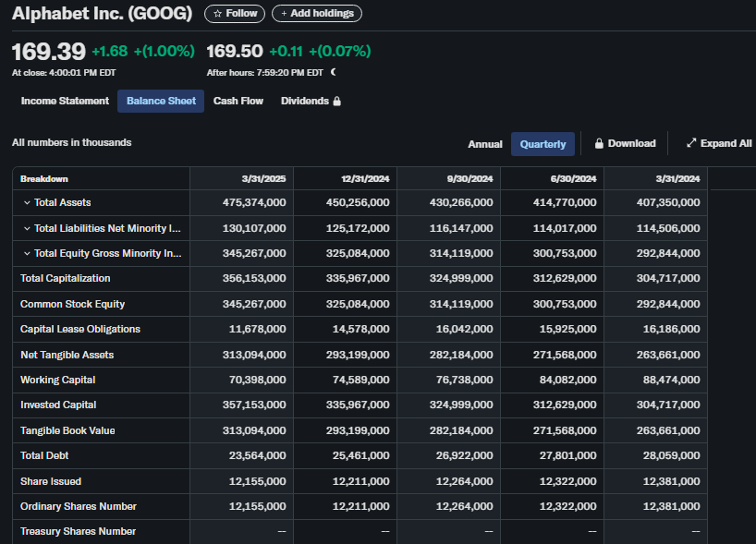The image size is (756, 544).
Task: Click the 3/31/2025 column header
Action: pyautogui.click(x=263, y=179)
